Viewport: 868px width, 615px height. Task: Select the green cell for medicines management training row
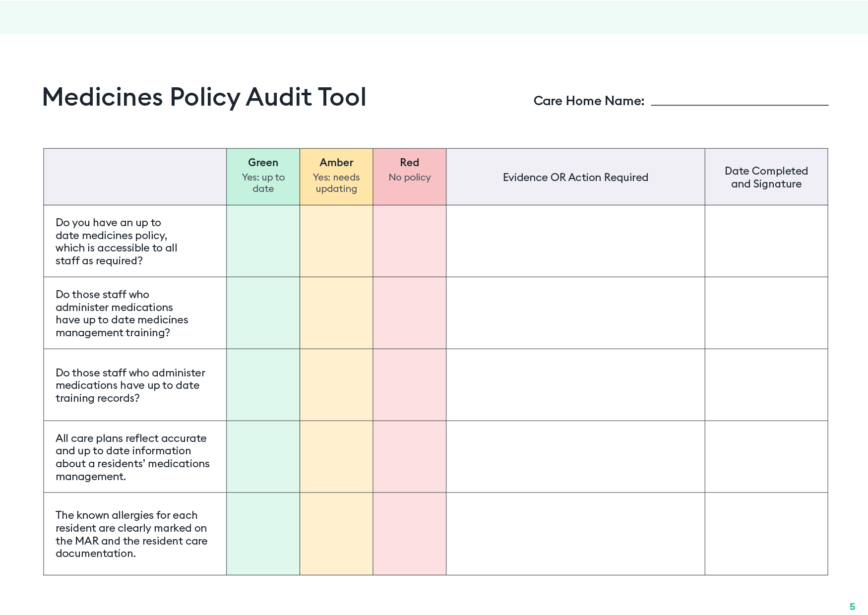click(263, 313)
